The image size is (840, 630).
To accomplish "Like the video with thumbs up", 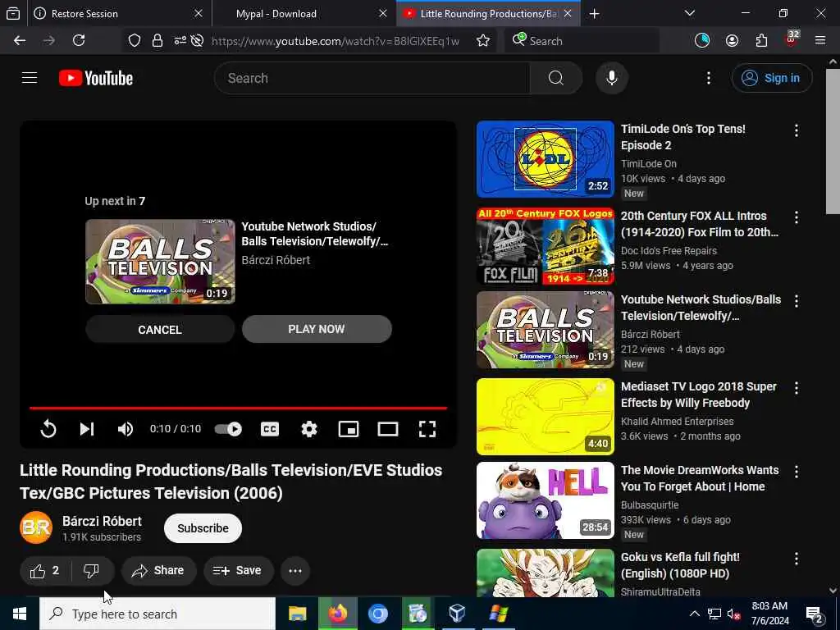I will click(45, 571).
